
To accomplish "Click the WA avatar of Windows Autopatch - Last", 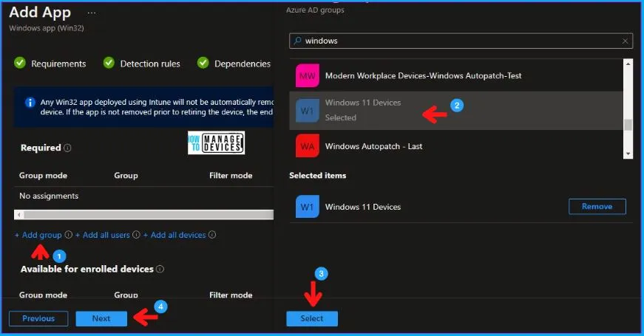I will 308,146.
